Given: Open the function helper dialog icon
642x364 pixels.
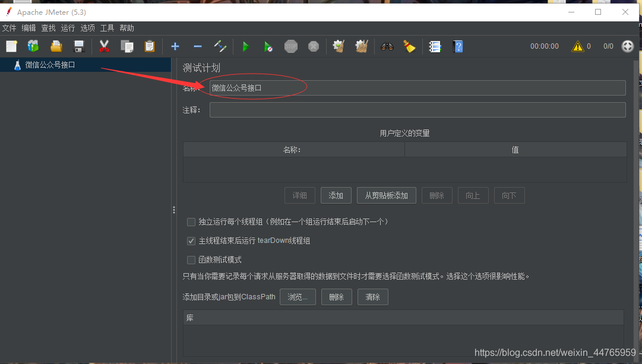Looking at the screenshot, I should click(435, 46).
